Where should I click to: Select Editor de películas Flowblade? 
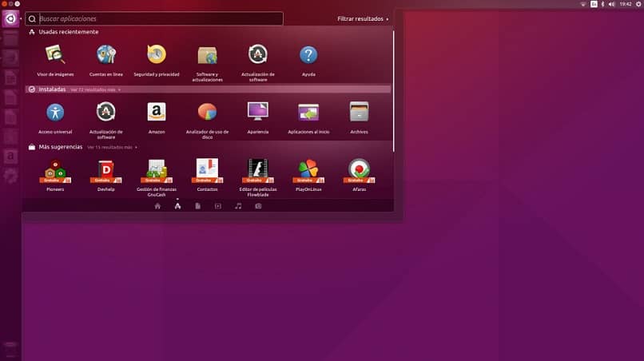click(258, 178)
